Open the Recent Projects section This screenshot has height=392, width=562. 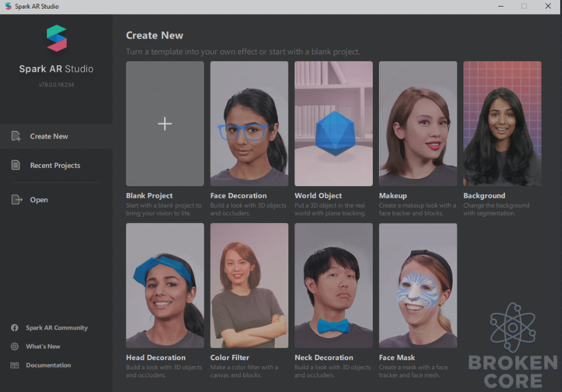point(56,165)
